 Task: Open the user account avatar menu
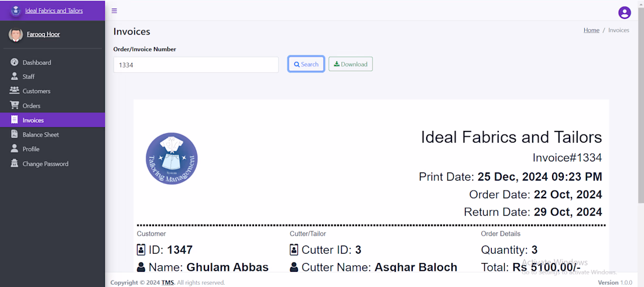[x=625, y=12]
